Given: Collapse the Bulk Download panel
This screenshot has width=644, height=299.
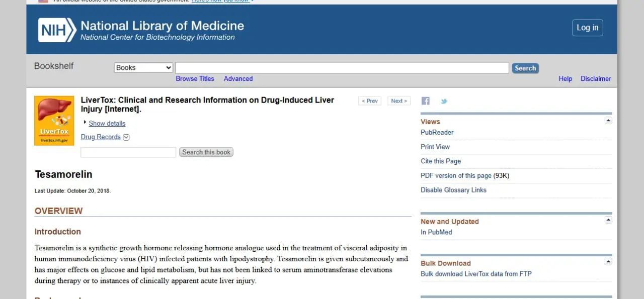Looking at the screenshot, I should 608,261.
